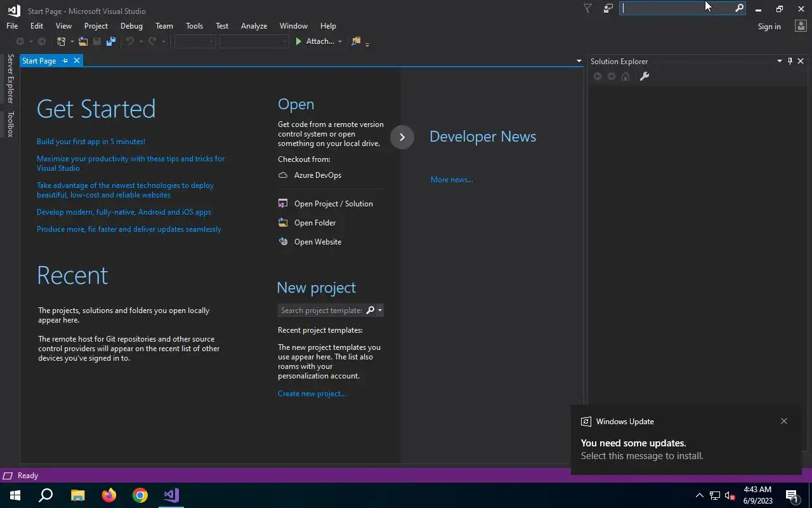Click Azure DevOps checkout option
Image resolution: width=812 pixels, height=508 pixels.
pyautogui.click(x=318, y=175)
